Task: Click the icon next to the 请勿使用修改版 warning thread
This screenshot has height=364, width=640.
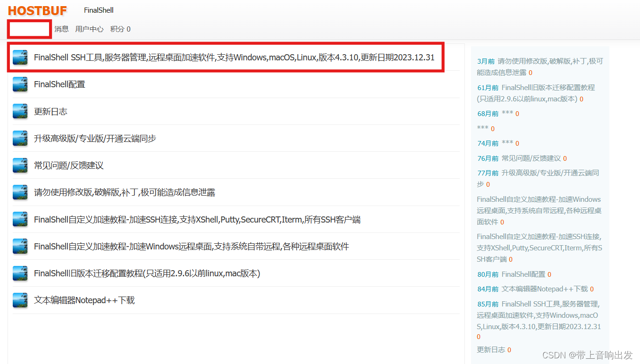Action: click(20, 192)
